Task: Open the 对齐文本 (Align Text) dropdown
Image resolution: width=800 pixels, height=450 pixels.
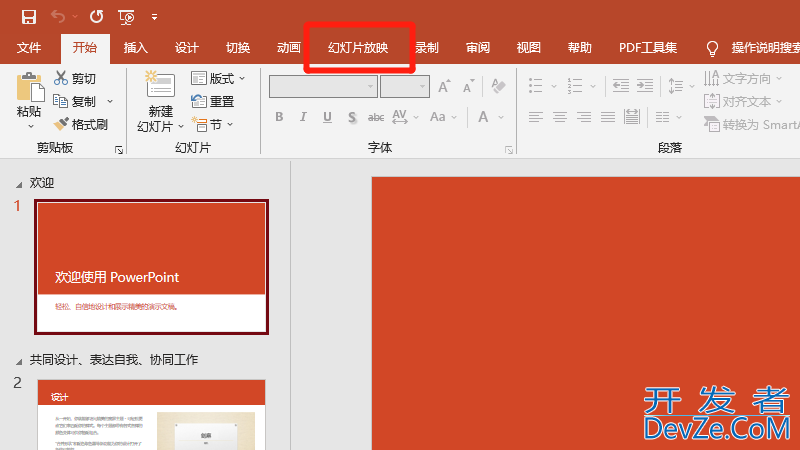Action: click(743, 102)
